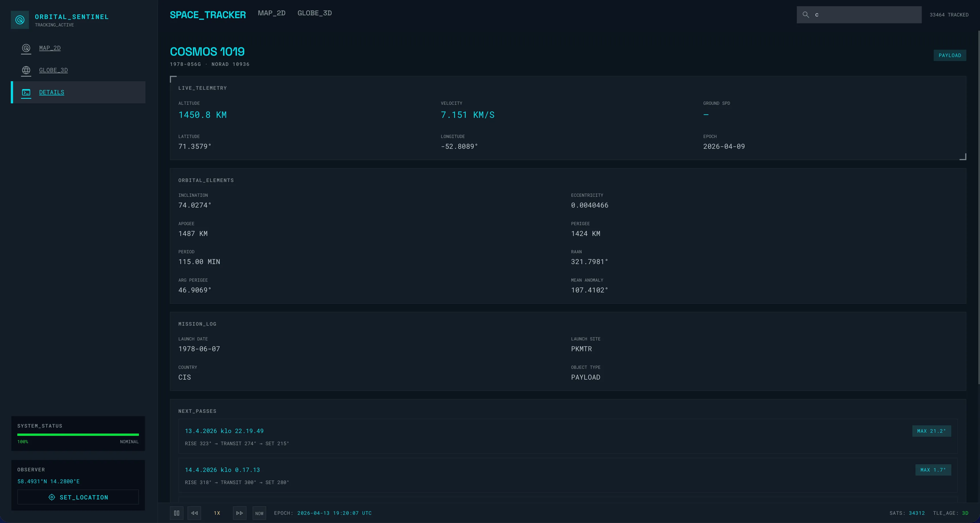Click the 1978-056G NORAD 10936 identifier line

click(210, 64)
